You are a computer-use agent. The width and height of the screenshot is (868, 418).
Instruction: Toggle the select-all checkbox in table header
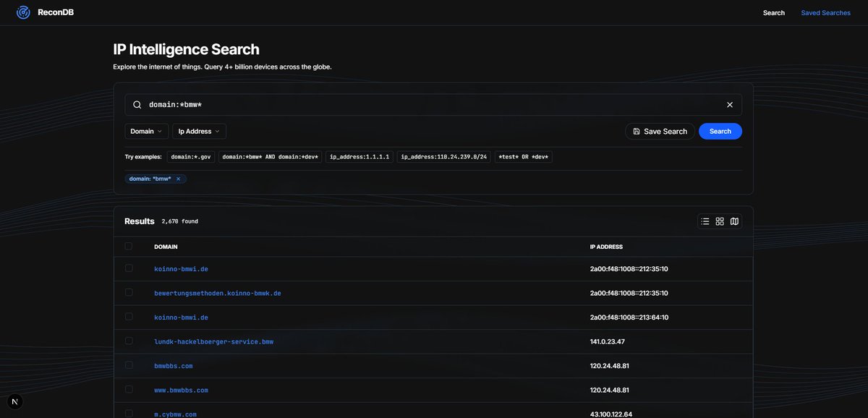click(x=129, y=246)
